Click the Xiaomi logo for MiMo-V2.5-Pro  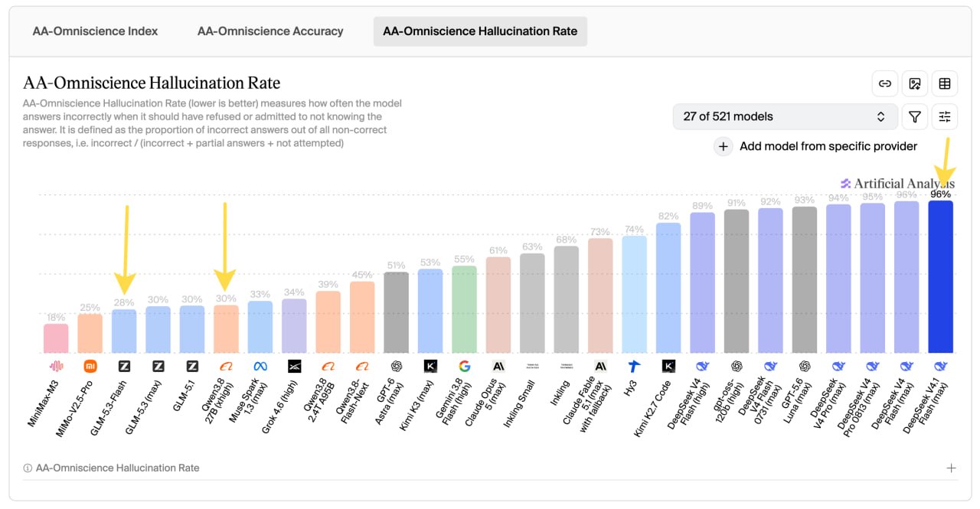[90, 367]
